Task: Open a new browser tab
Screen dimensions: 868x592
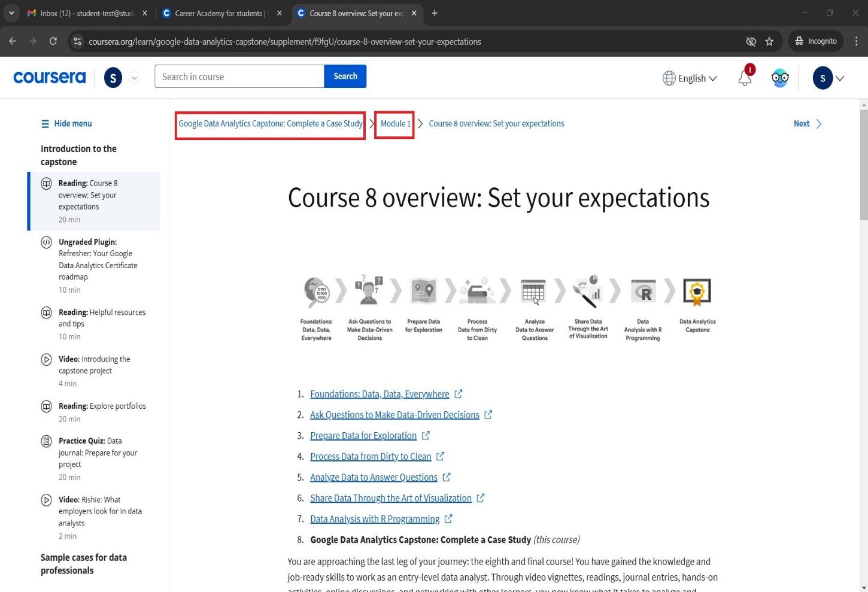Action: click(x=435, y=13)
